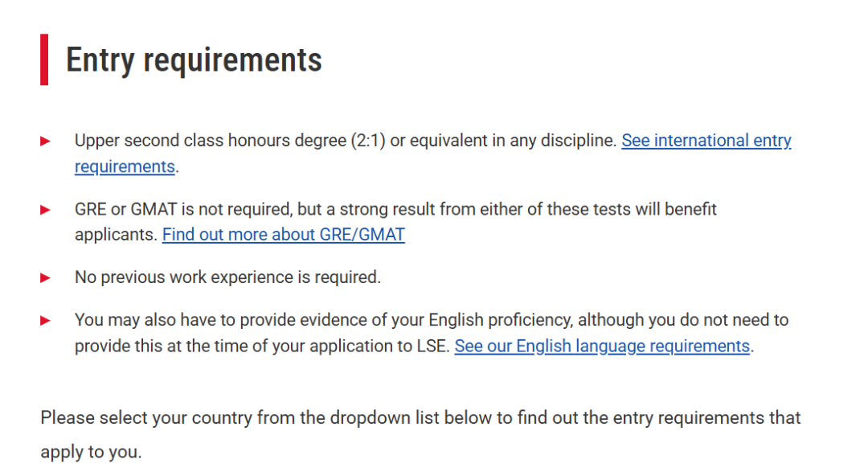
Task: Click the final line apply to you
Action: click(x=91, y=452)
